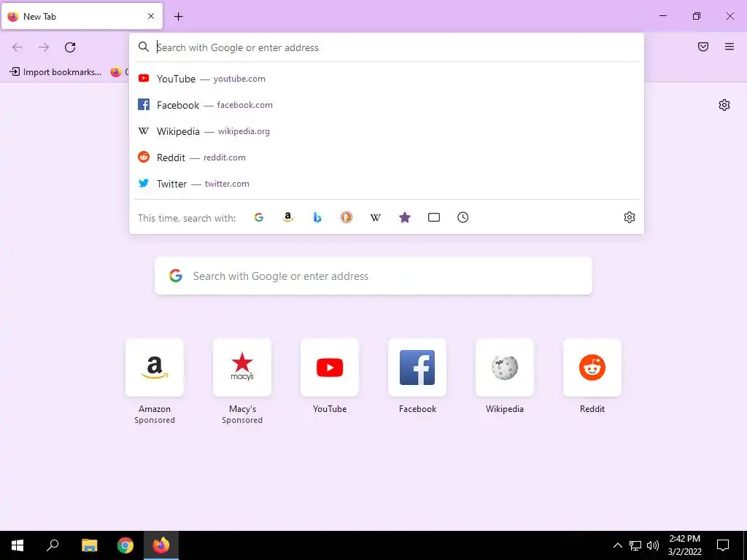Open search settings gear in dropdown
The height and width of the screenshot is (560, 747).
pyautogui.click(x=630, y=217)
